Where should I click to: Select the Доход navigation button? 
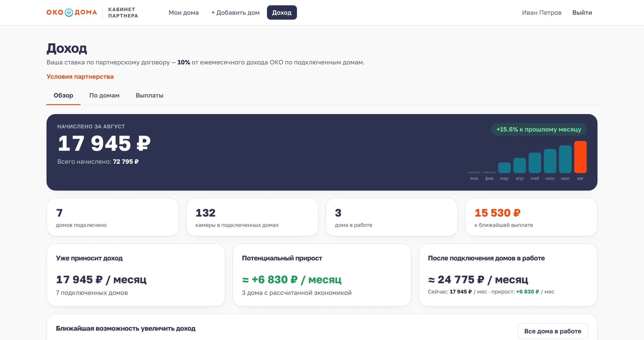pos(282,12)
